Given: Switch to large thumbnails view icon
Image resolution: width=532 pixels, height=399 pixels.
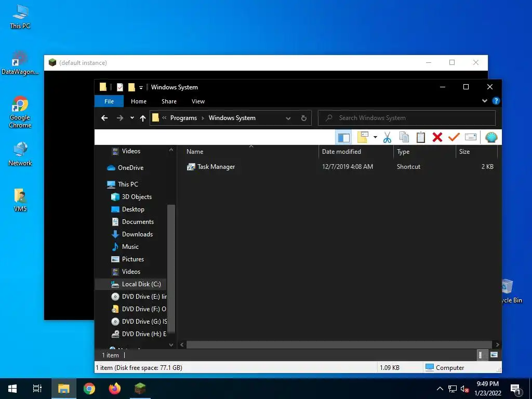Looking at the screenshot, I should coord(494,355).
